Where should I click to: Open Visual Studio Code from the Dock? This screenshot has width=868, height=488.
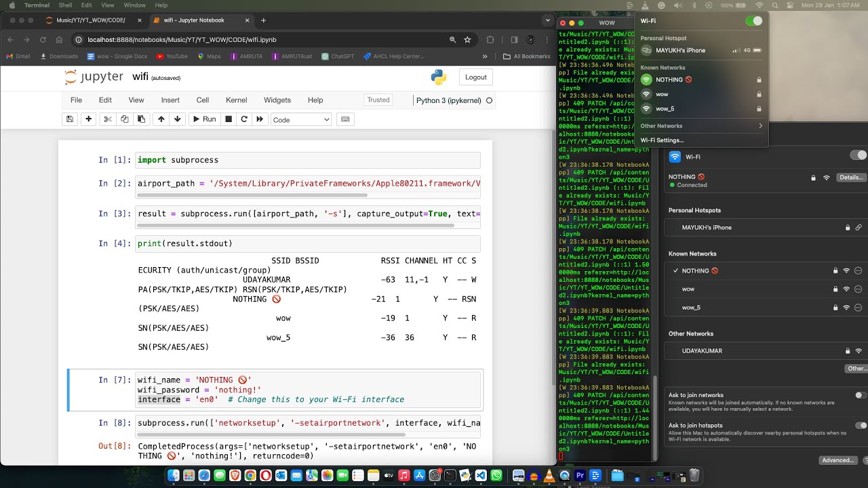481,476
